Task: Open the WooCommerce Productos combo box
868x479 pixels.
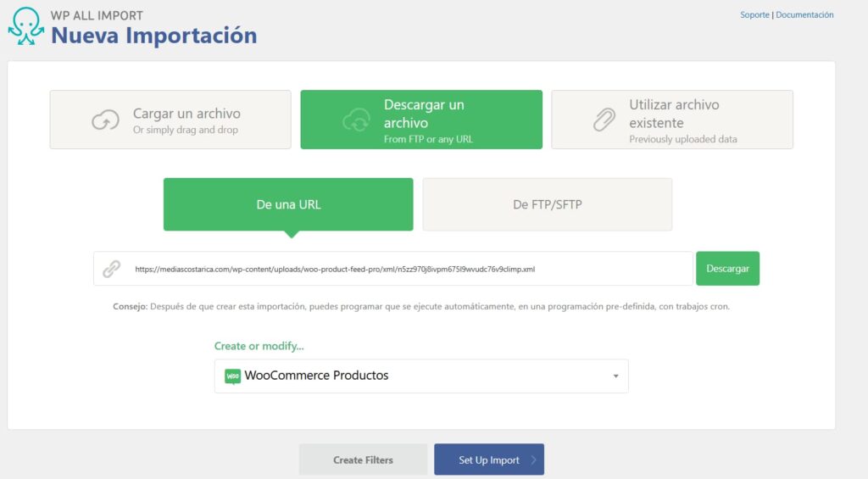Action: point(421,376)
